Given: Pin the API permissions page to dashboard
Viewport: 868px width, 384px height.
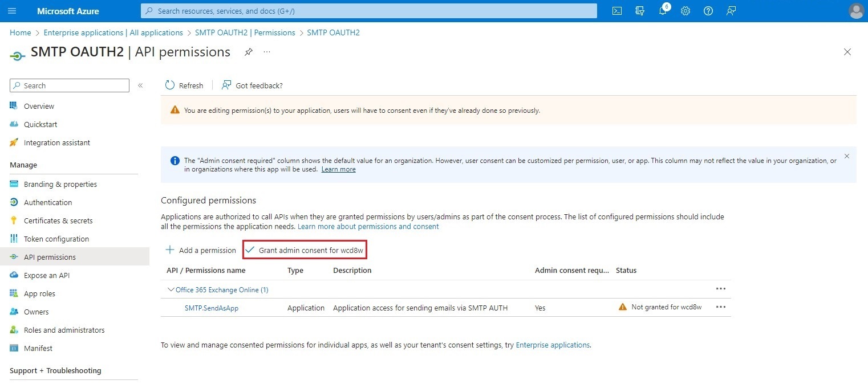Looking at the screenshot, I should (248, 52).
